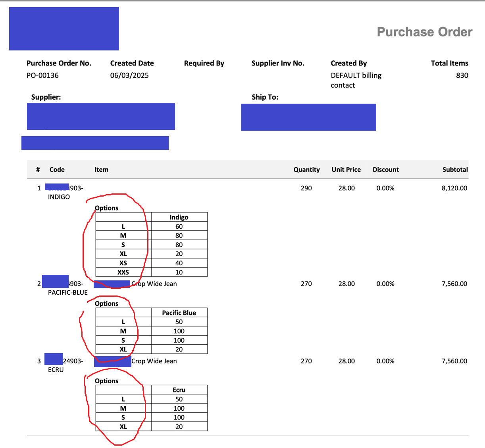Click the Required By header label
Screen dimensions: 485x448
(204, 63)
